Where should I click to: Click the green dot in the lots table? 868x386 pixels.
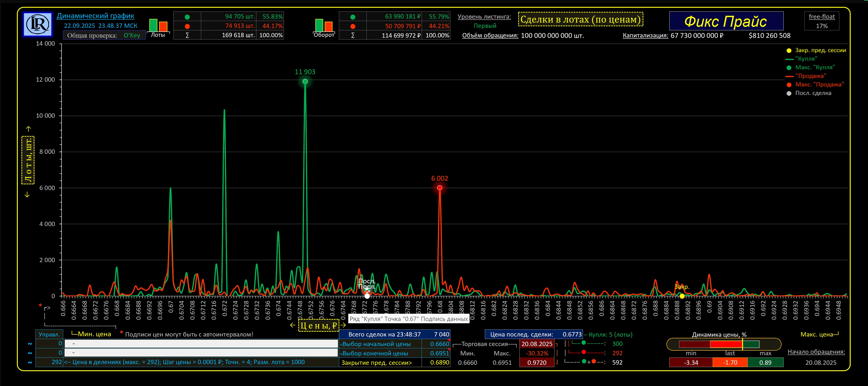coord(187,17)
